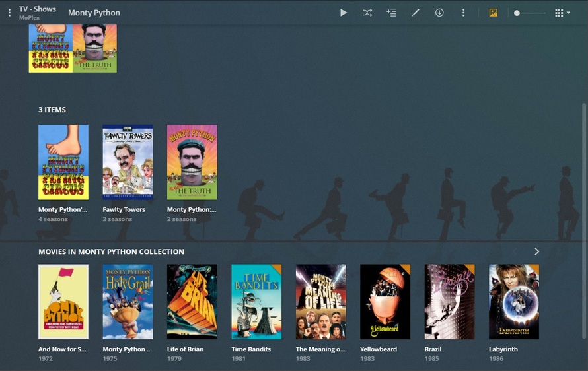Screen dimensions: 588x371
Task: Click the Yellowbeard title text
Action: (x=379, y=349)
